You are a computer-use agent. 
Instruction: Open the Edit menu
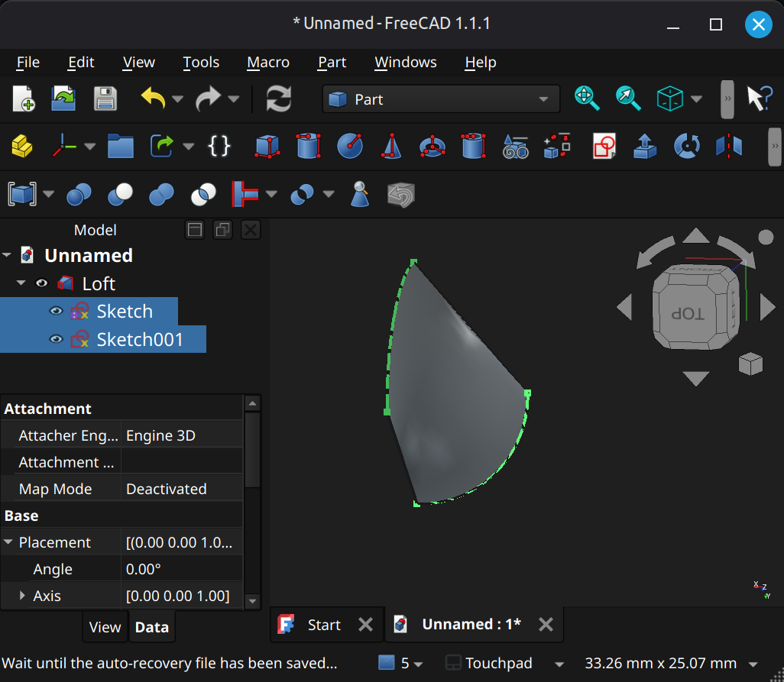pos(81,63)
